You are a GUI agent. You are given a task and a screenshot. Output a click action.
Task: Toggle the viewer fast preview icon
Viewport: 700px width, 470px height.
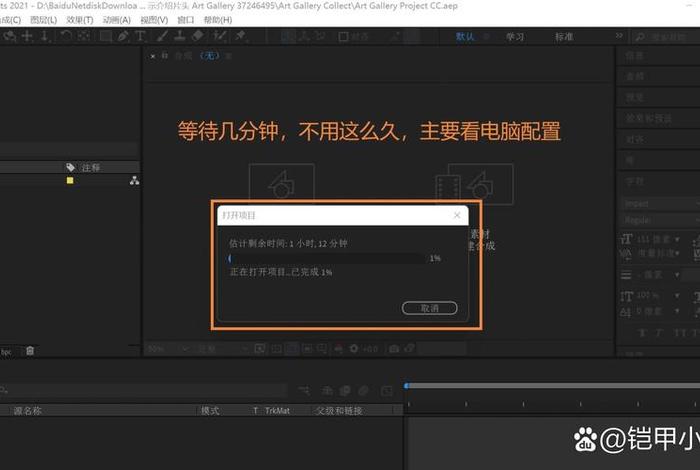[x=260, y=349]
